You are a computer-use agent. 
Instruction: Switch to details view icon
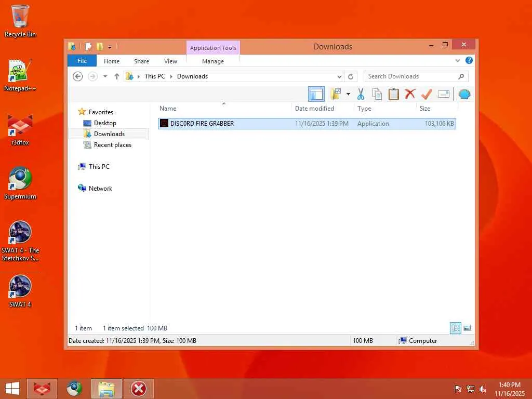point(455,328)
